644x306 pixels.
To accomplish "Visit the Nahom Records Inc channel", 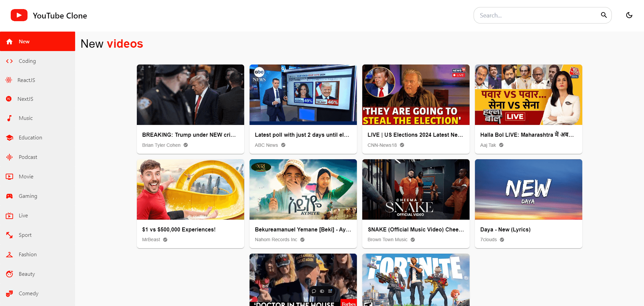I will click(x=276, y=239).
